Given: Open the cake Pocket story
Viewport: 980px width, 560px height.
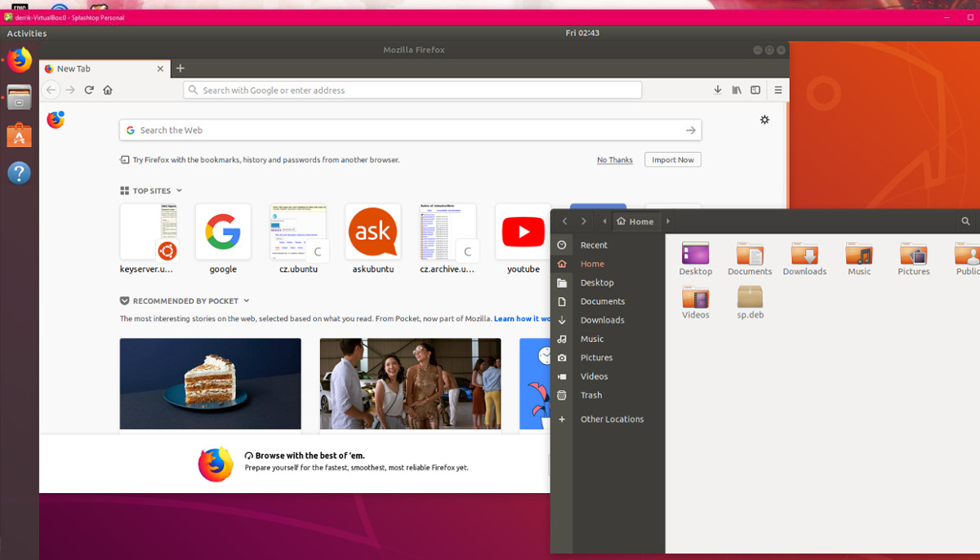Looking at the screenshot, I should [x=211, y=384].
